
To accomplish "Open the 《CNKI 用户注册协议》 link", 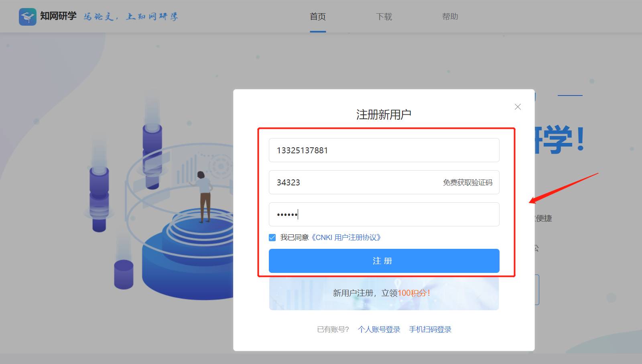I will click(346, 238).
